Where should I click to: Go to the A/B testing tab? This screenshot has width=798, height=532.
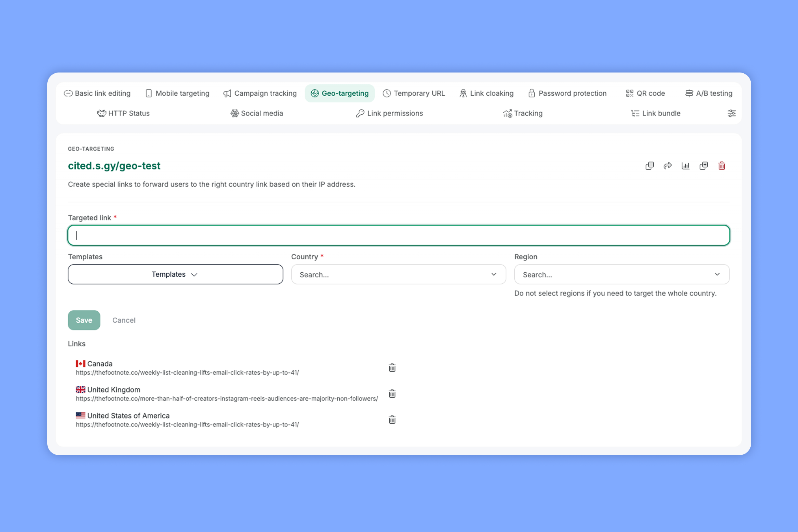pyautogui.click(x=709, y=93)
